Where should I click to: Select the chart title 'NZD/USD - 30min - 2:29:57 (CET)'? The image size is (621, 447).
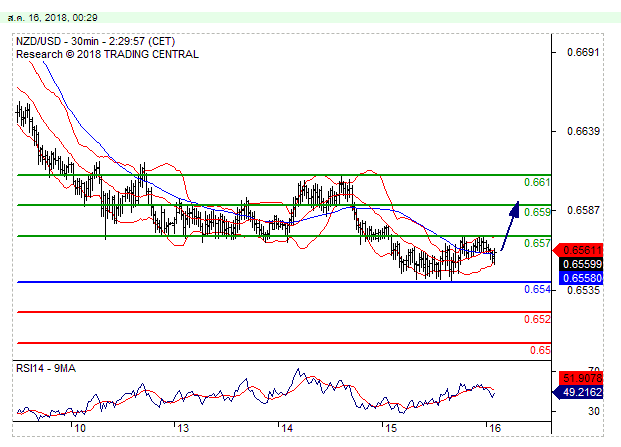pos(95,42)
